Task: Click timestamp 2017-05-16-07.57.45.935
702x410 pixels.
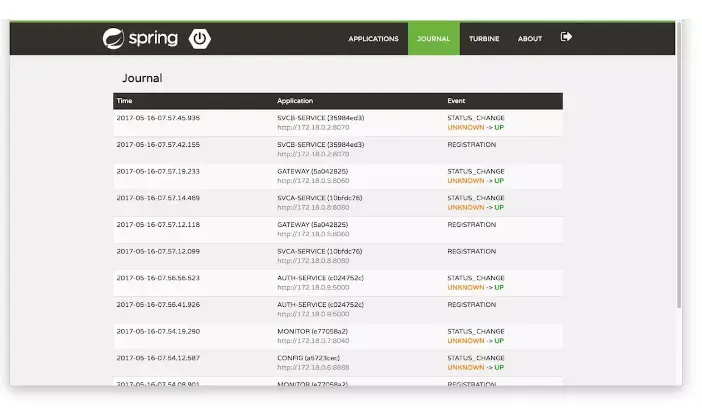Action: 158,118
